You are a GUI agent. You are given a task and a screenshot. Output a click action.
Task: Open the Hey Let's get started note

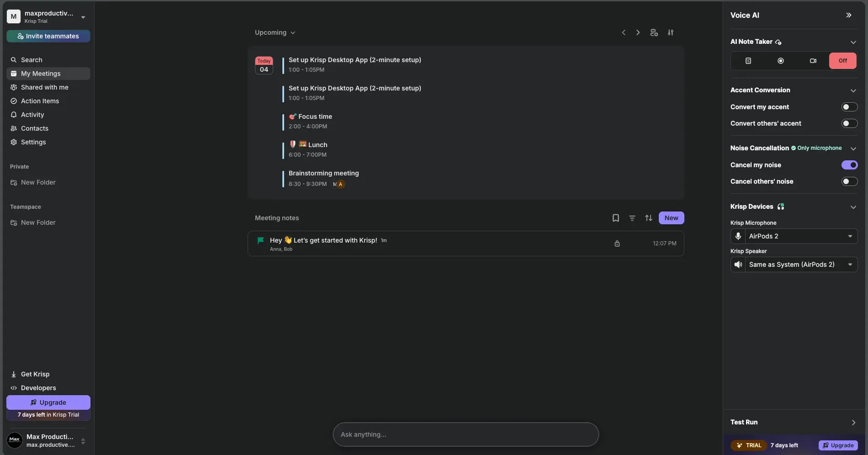466,243
